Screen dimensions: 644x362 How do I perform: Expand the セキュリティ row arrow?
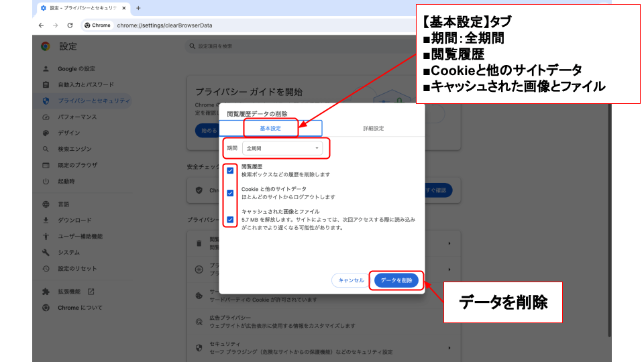pyautogui.click(x=449, y=347)
